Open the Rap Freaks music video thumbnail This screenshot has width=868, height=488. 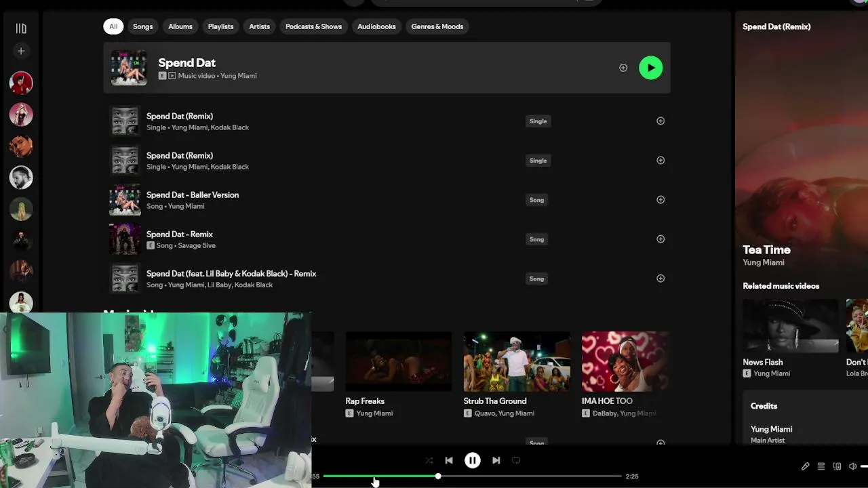click(399, 361)
